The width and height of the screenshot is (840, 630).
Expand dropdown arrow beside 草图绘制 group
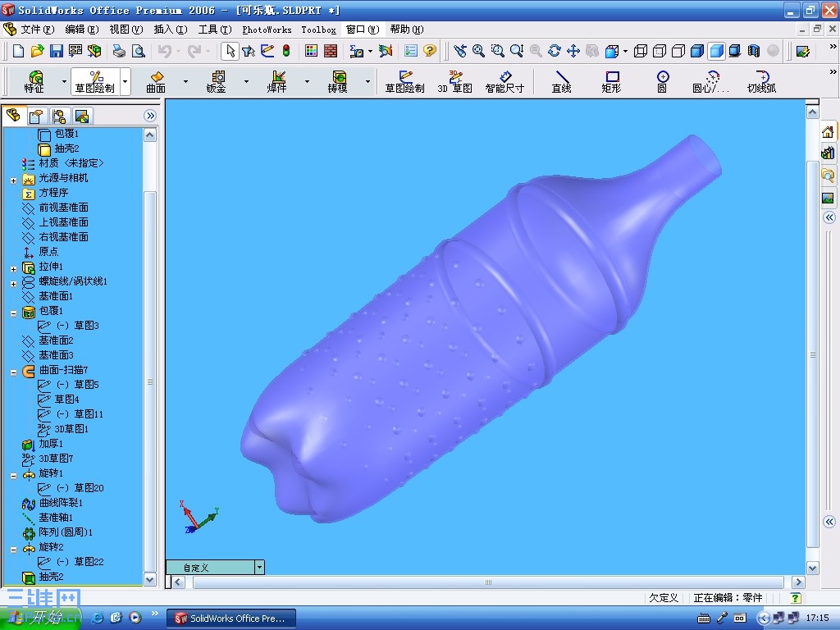pyautogui.click(x=125, y=81)
